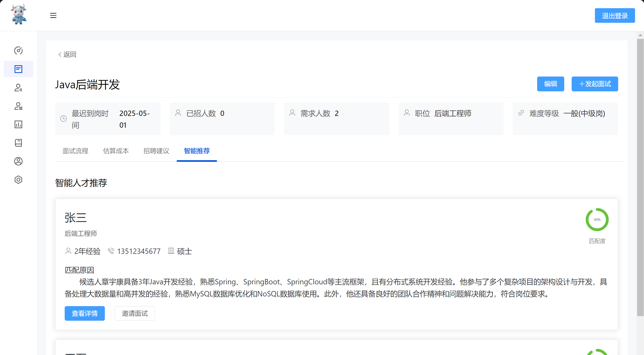Image resolution: width=644 pixels, height=355 pixels.
Task: Open the bar chart statistics sidebar icon
Action: click(x=18, y=124)
